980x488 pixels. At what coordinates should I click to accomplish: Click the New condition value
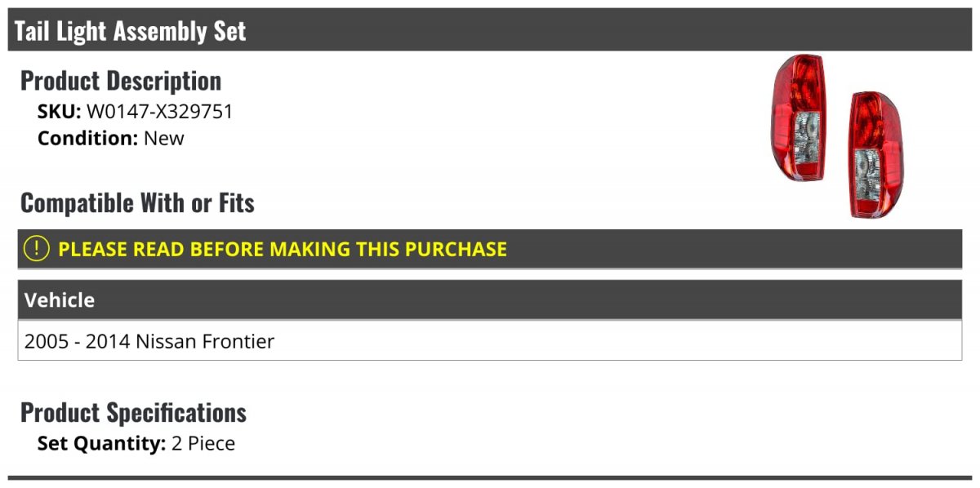[x=164, y=138]
